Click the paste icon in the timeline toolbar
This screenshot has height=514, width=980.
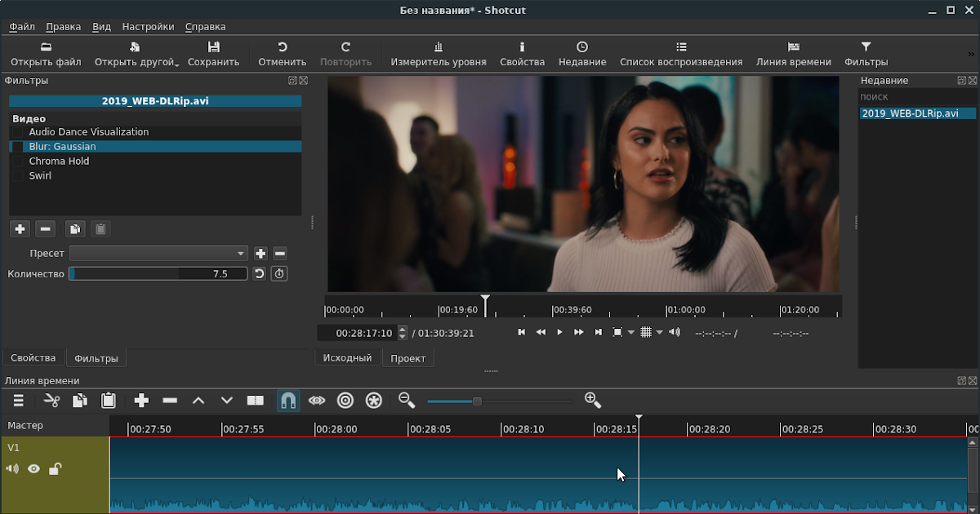(x=108, y=401)
